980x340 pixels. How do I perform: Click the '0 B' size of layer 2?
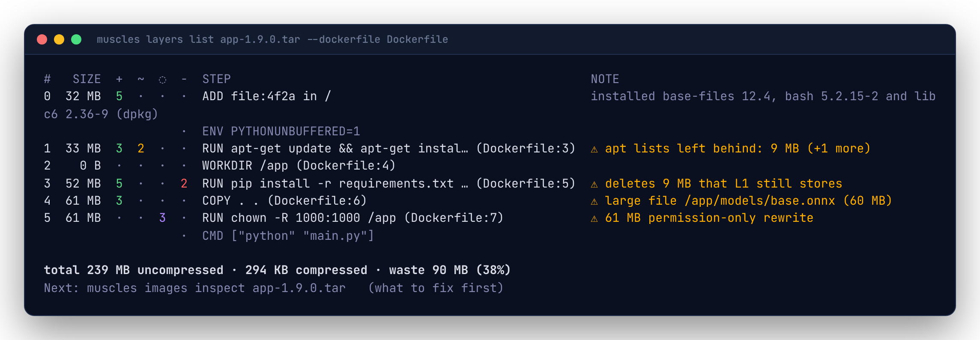[x=90, y=166]
